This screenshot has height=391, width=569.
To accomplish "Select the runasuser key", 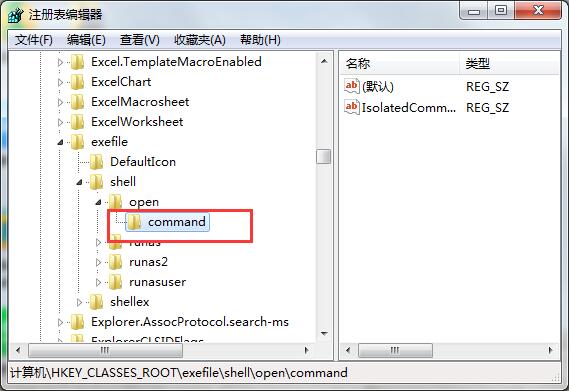I will 157,282.
